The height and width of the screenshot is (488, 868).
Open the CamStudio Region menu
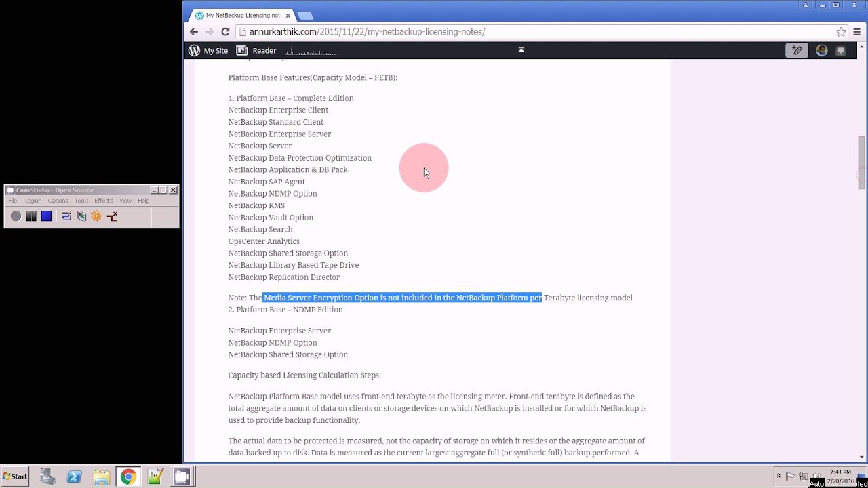tap(32, 201)
